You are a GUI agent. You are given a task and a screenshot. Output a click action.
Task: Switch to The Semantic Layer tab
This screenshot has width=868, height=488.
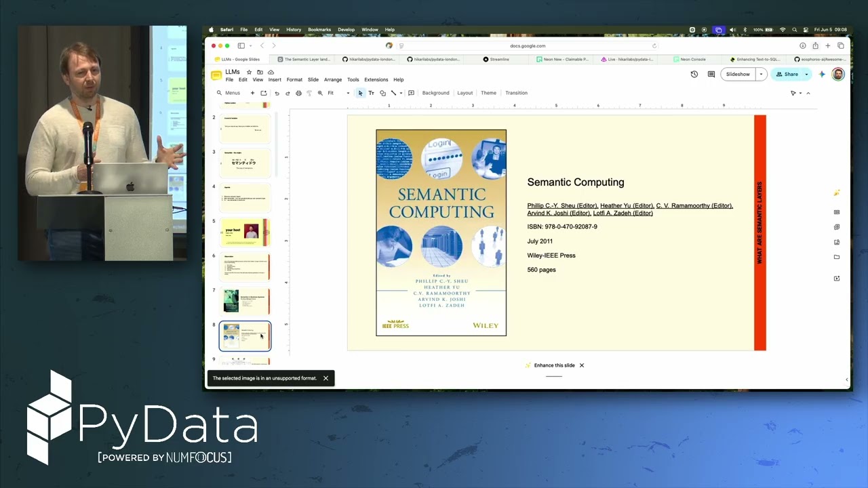click(x=303, y=59)
